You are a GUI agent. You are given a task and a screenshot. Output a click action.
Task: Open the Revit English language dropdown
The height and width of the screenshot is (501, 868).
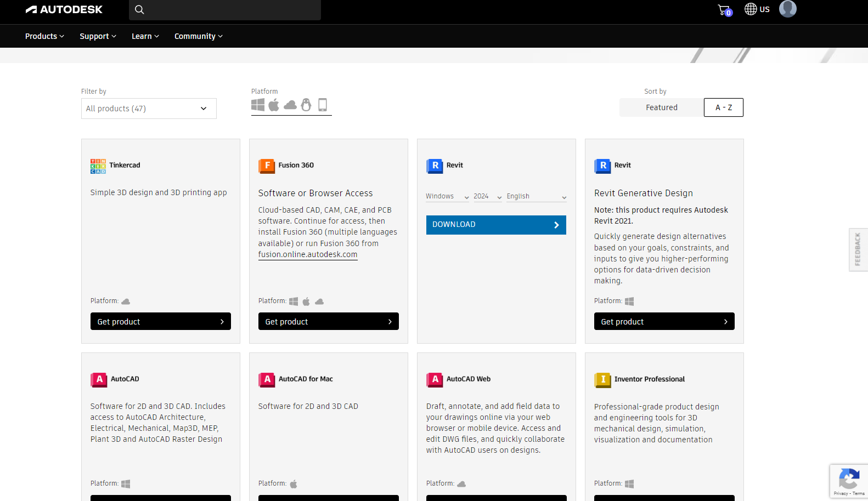pos(537,196)
